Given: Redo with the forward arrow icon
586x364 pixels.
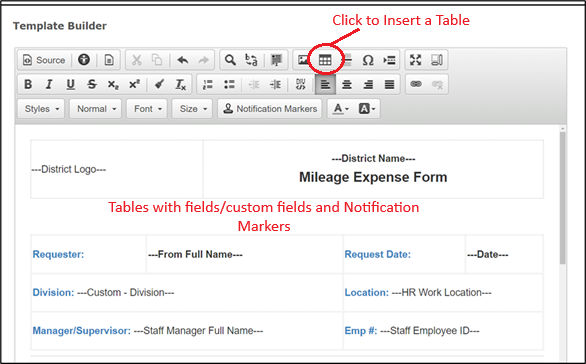Looking at the screenshot, I should point(203,60).
